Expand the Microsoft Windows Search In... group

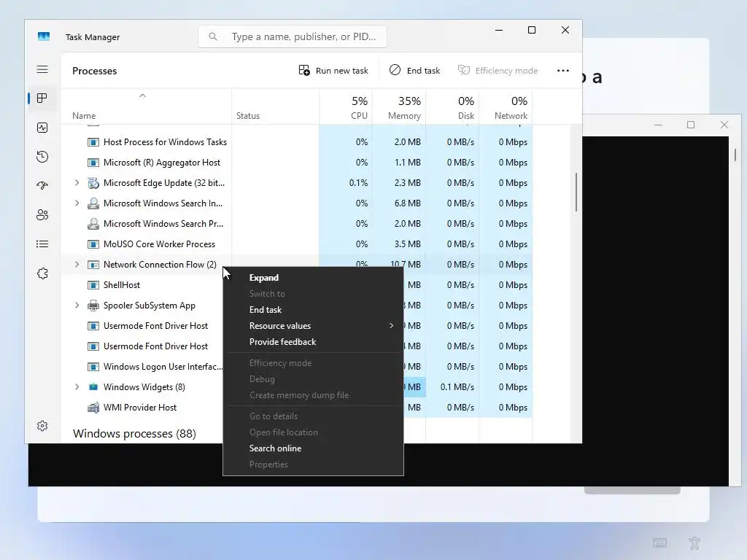[x=77, y=203]
